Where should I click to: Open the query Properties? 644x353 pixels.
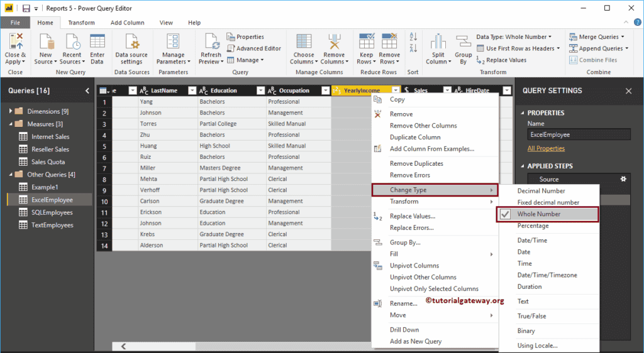[245, 37]
